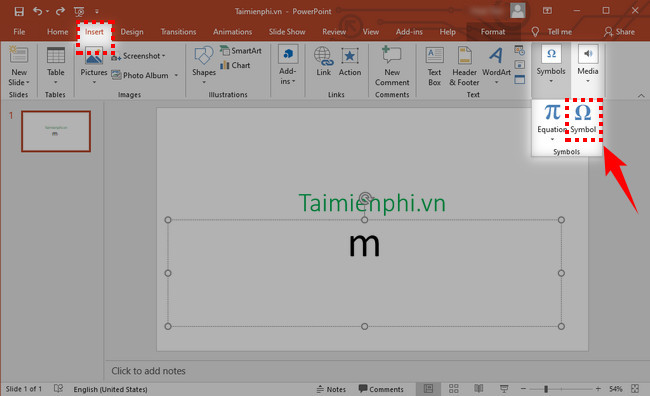
Task: Open the WordArt gallery
Action: point(496,66)
